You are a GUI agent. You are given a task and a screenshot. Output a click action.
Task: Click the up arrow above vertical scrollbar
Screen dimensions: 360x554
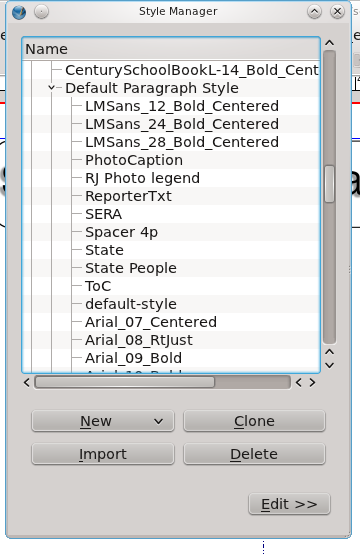click(x=329, y=43)
